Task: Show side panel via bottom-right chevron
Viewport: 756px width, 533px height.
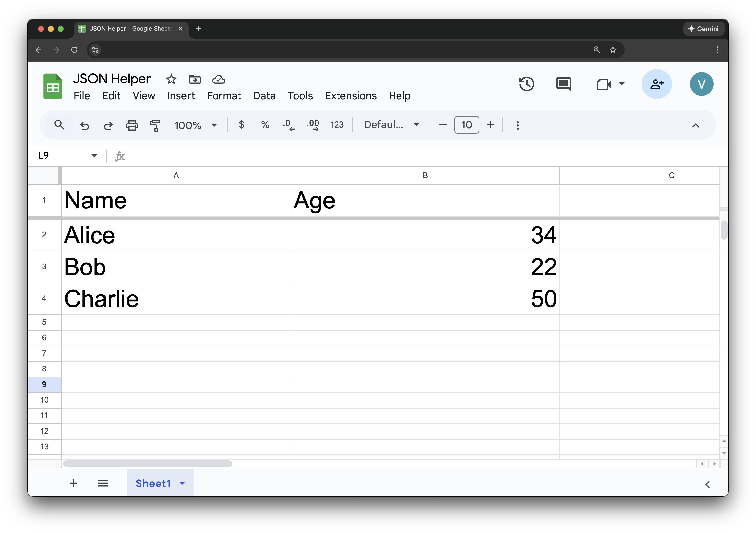Action: pos(707,484)
